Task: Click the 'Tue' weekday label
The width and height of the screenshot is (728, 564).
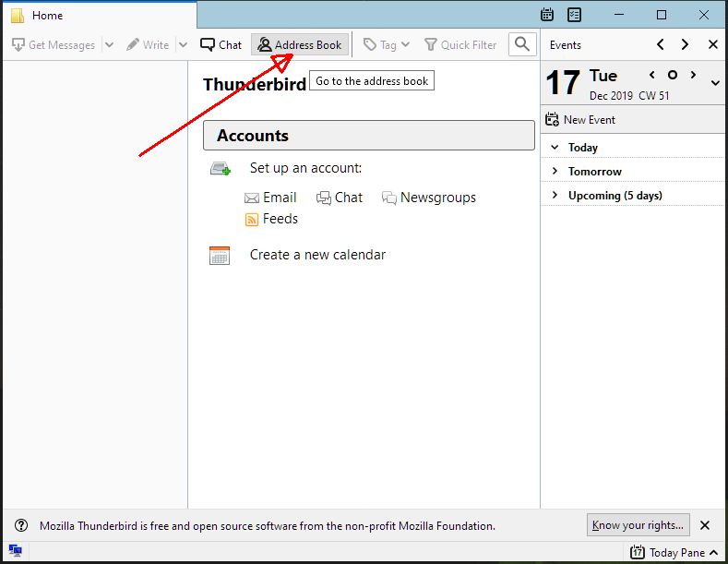Action: click(603, 76)
